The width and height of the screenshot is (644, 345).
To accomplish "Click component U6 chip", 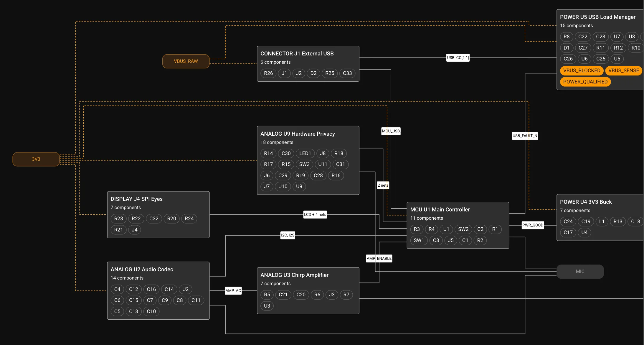I will [x=584, y=59].
